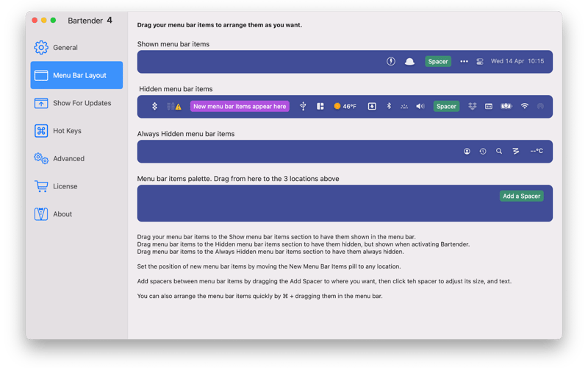The height and width of the screenshot is (368, 588).
Task: Click the hat icon in Shown items
Action: [409, 62]
